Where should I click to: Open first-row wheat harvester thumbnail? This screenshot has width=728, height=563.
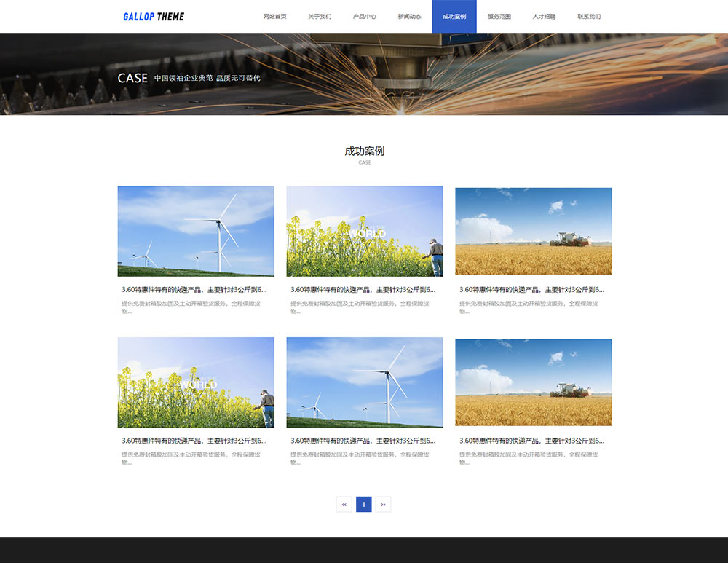(x=533, y=232)
